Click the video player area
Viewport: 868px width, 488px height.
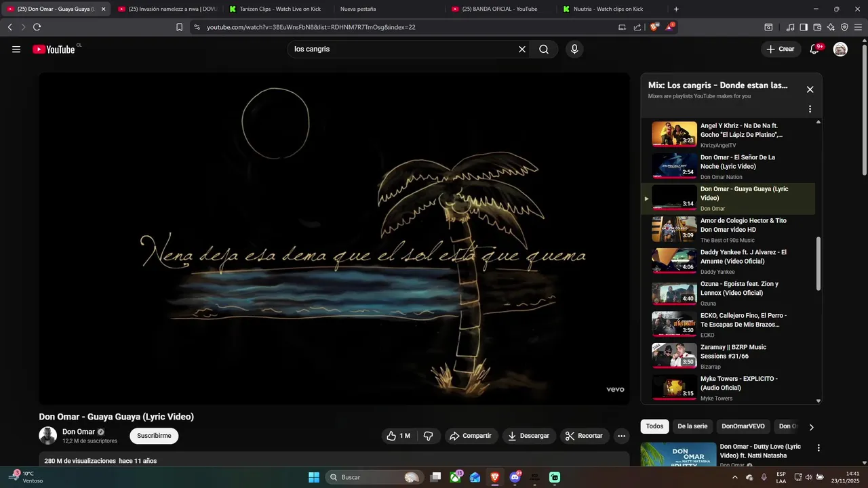coord(334,239)
